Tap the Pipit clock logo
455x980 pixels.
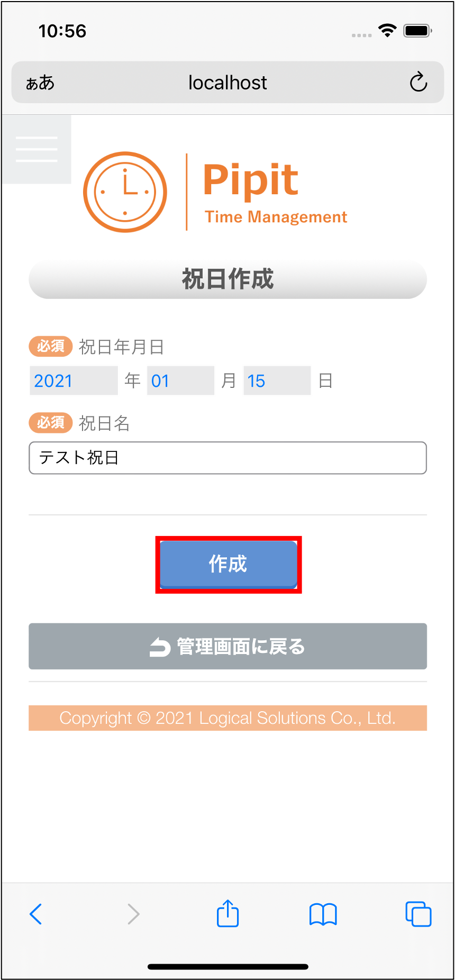click(125, 192)
